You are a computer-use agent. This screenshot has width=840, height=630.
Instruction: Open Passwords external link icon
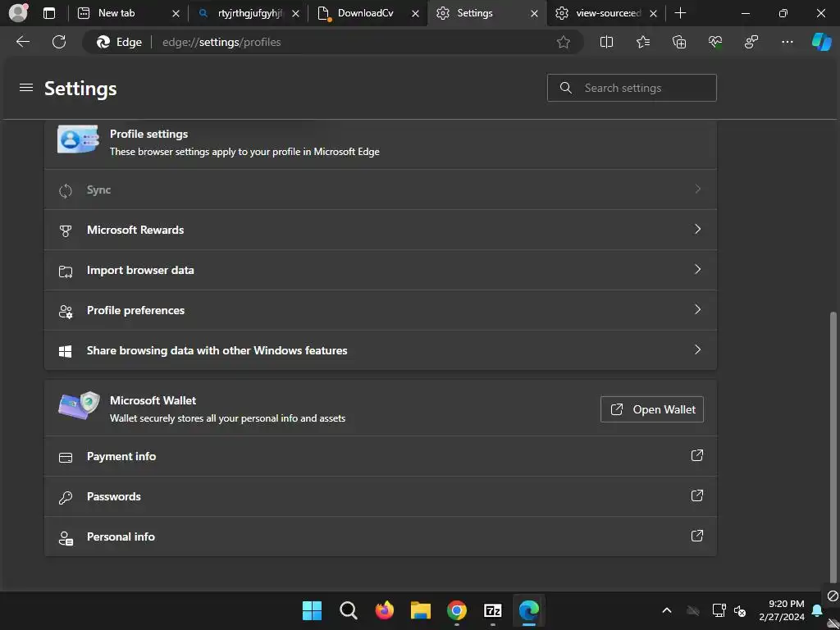coord(697,495)
